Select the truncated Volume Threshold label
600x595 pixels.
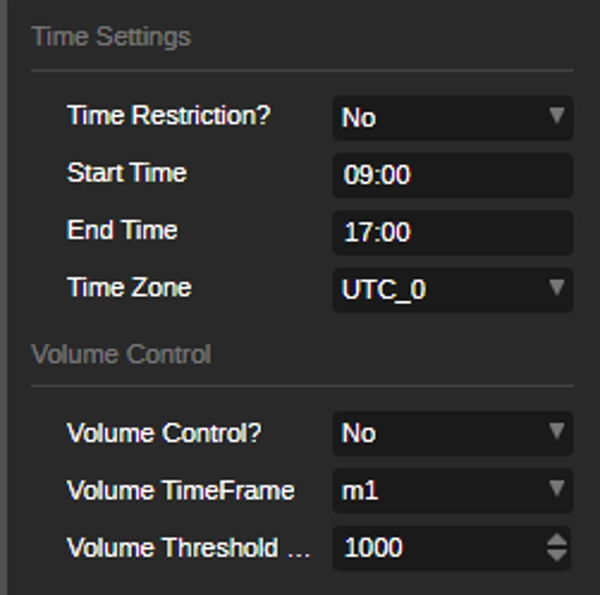188,548
